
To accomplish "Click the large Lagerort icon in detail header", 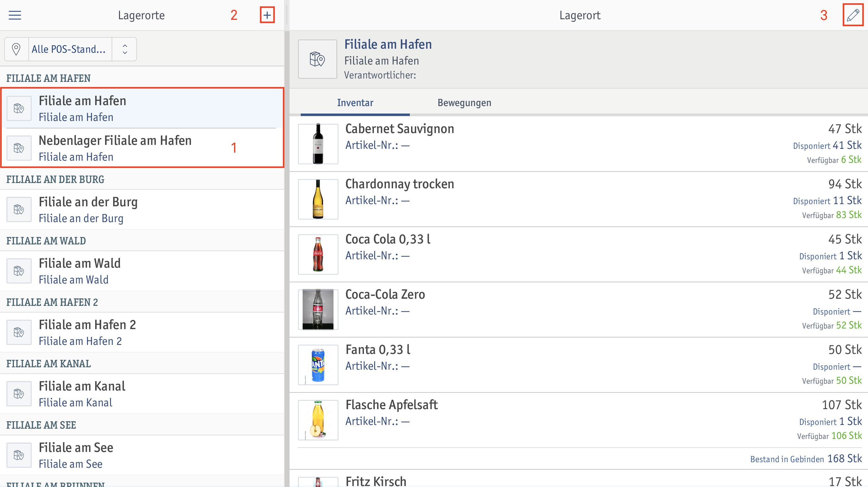I will click(x=317, y=59).
